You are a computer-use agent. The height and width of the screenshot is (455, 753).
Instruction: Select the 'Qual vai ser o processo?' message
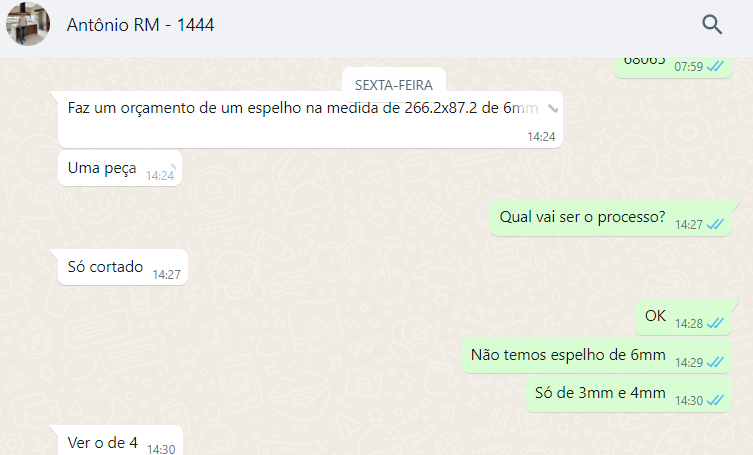point(611,218)
